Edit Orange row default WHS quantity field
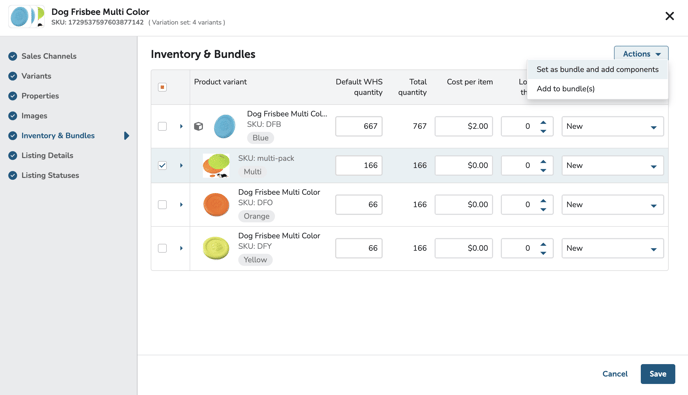The image size is (688, 395). click(359, 205)
